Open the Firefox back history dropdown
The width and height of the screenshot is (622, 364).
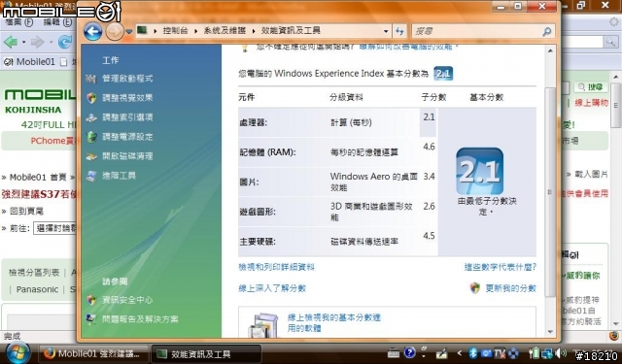(x=23, y=42)
